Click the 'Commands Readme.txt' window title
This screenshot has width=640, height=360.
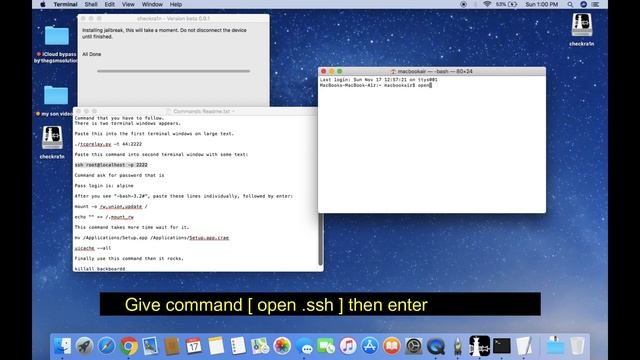click(x=201, y=111)
